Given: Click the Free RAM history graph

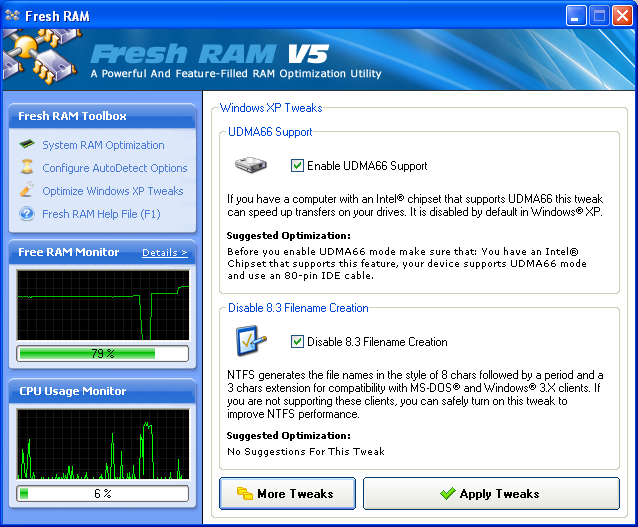Looking at the screenshot, I should pyautogui.click(x=102, y=304).
